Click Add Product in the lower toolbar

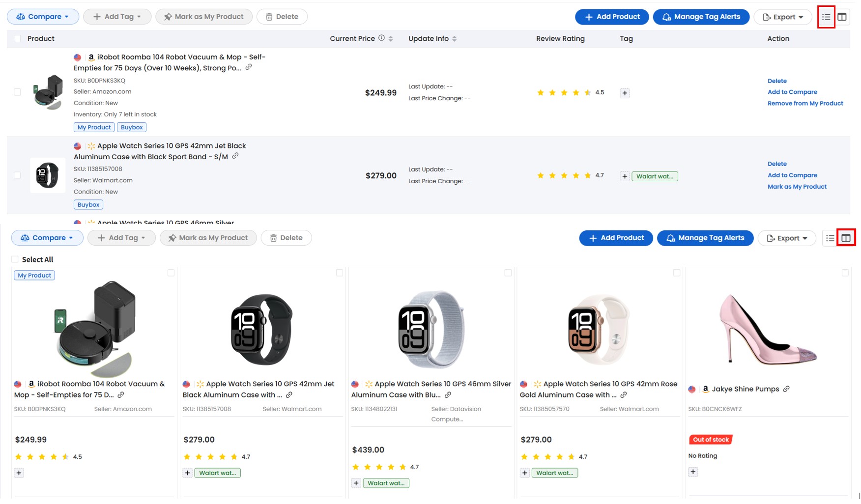point(616,238)
